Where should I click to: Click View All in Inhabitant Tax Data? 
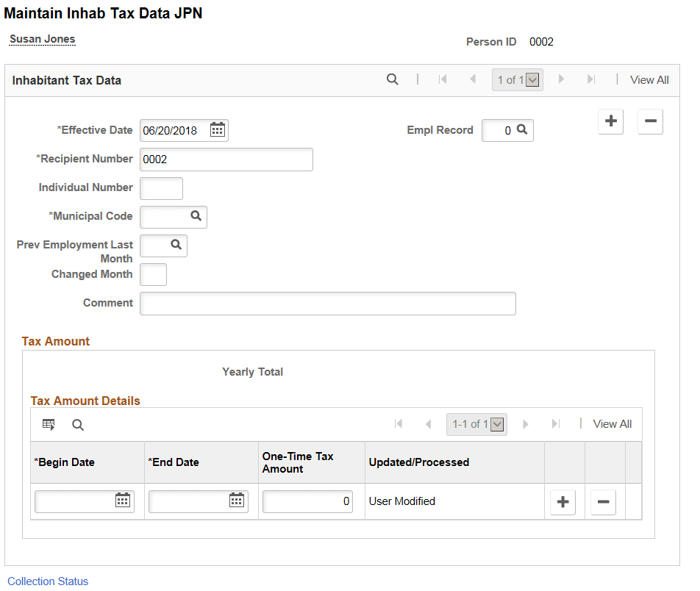pos(649,79)
